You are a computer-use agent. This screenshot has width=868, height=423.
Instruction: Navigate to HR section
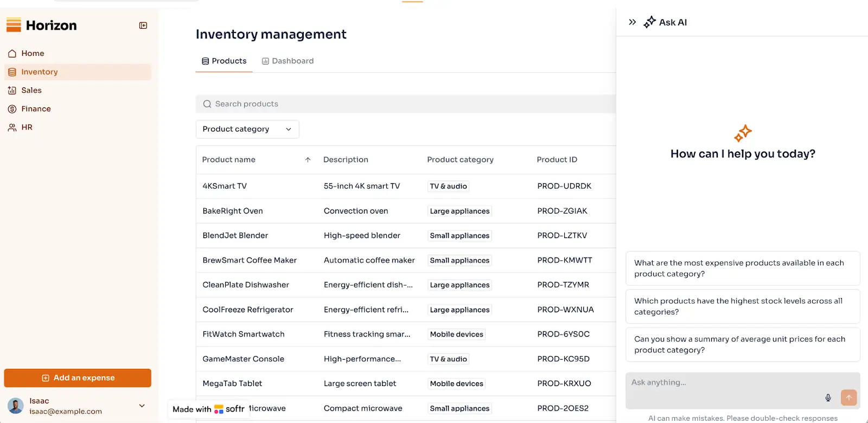[x=78, y=127]
